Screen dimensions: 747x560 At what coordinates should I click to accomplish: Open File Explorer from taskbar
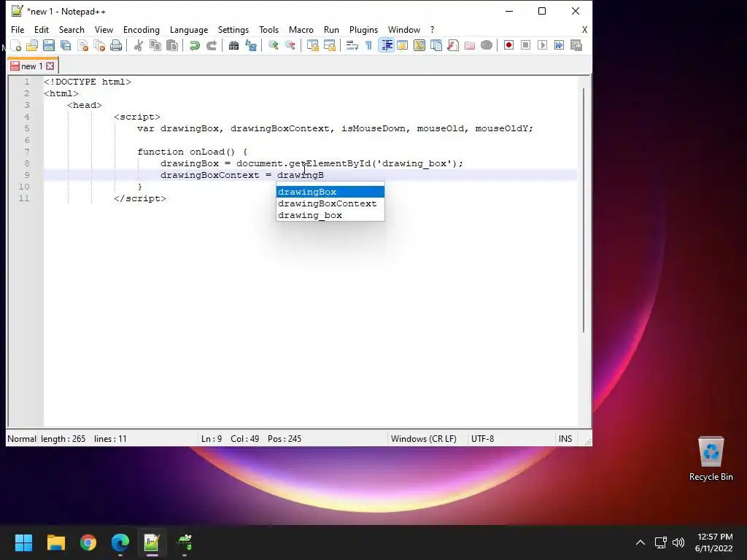(55, 542)
